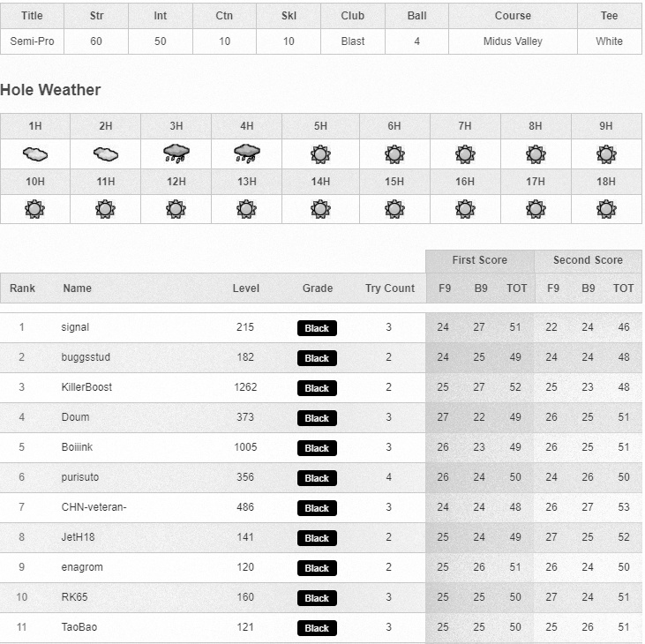Click the Midus Valley course cell
This screenshot has width=645, height=644.
pyautogui.click(x=513, y=41)
